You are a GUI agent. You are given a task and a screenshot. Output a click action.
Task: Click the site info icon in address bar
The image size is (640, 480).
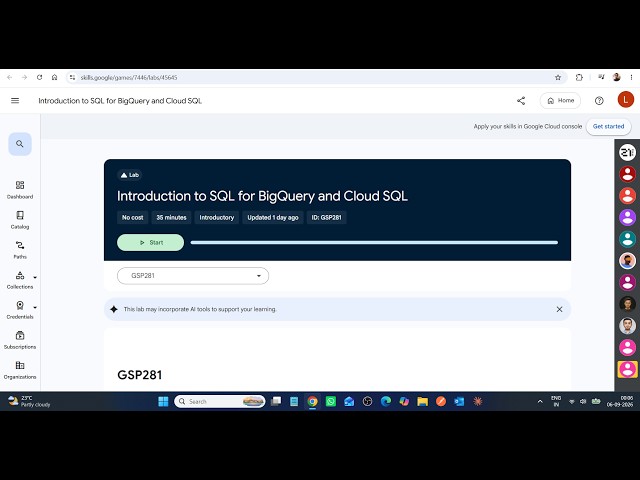[72, 77]
